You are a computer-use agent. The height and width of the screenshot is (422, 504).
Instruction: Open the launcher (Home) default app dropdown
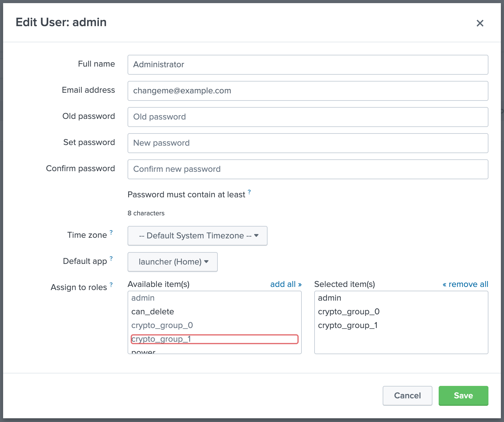pyautogui.click(x=172, y=262)
